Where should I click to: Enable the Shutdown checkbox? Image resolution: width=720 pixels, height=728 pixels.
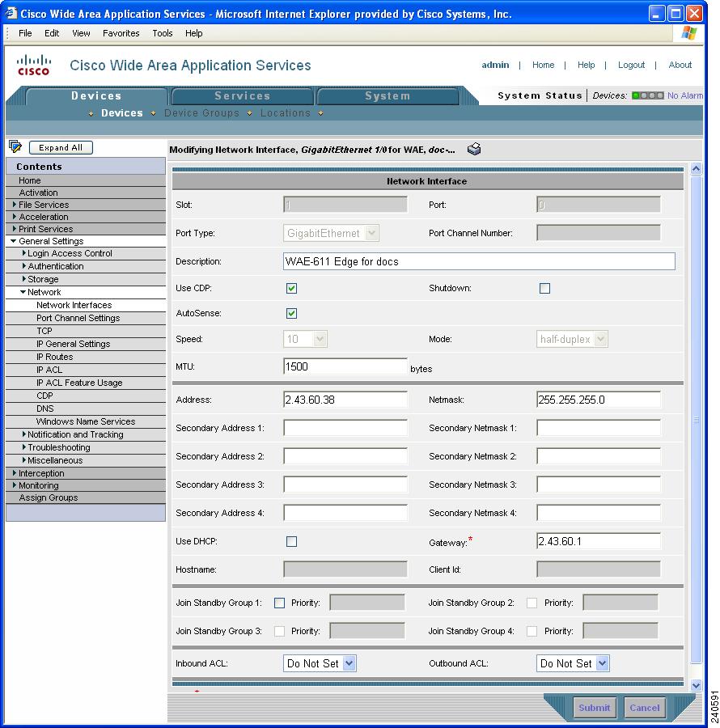[x=544, y=288]
